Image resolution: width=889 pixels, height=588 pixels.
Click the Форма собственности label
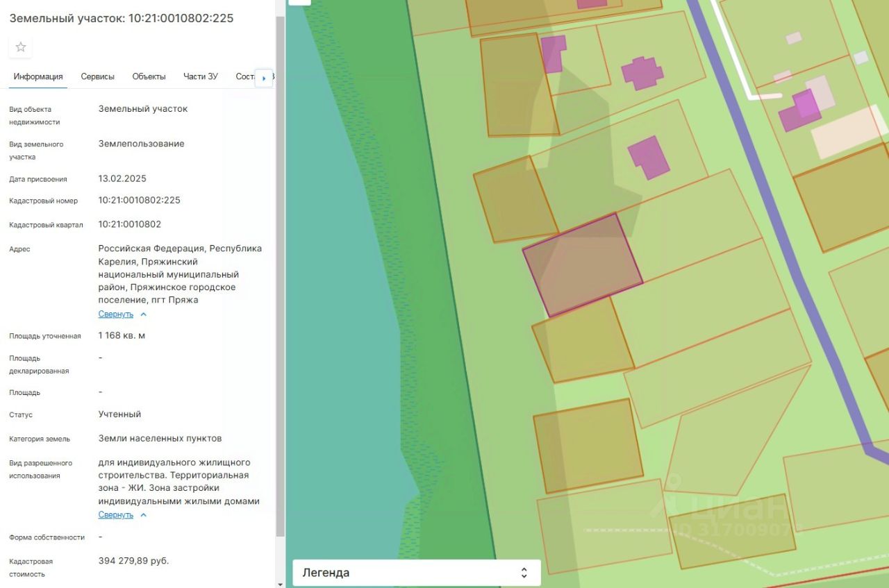pyautogui.click(x=47, y=537)
